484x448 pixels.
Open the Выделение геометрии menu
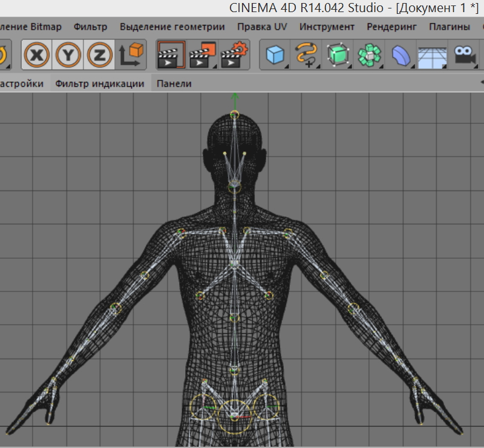(x=172, y=27)
